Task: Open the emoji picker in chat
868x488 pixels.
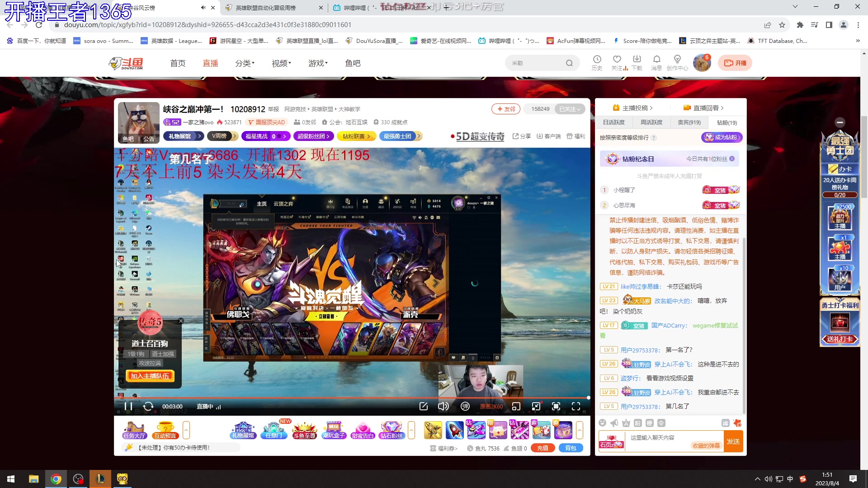Action: point(602,423)
